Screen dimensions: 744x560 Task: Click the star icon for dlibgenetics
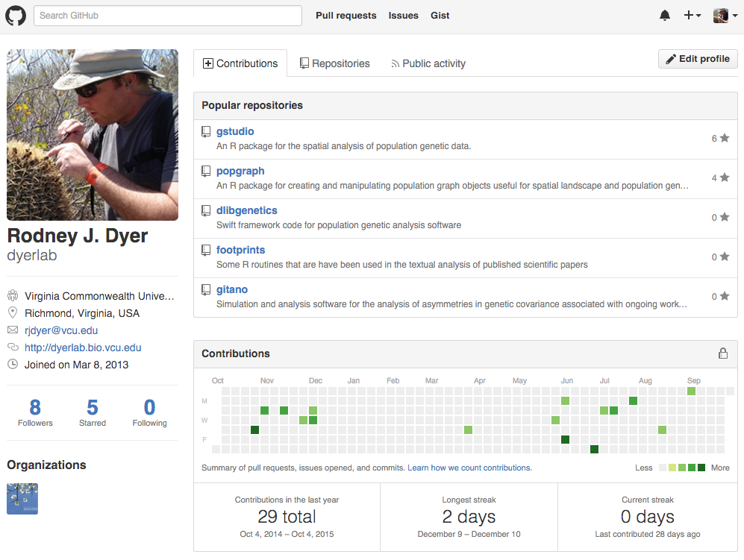[725, 217]
